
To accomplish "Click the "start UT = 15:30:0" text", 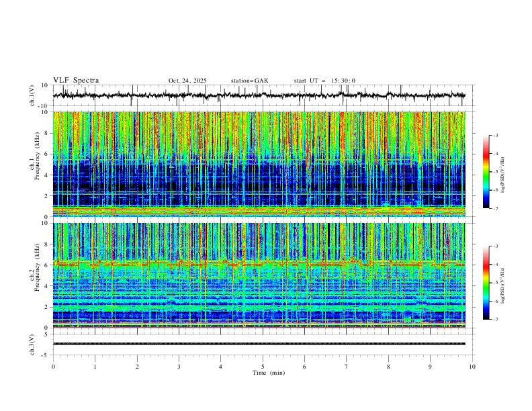I will (324, 81).
